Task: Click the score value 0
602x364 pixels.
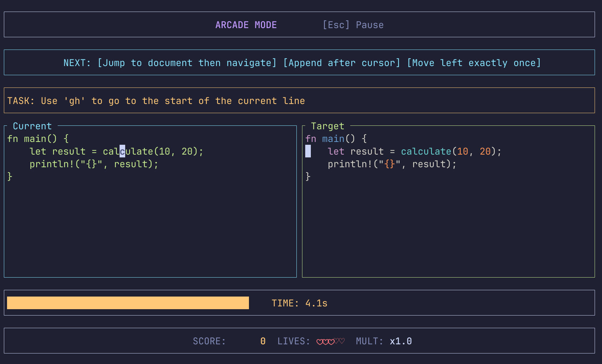Action: click(x=263, y=341)
